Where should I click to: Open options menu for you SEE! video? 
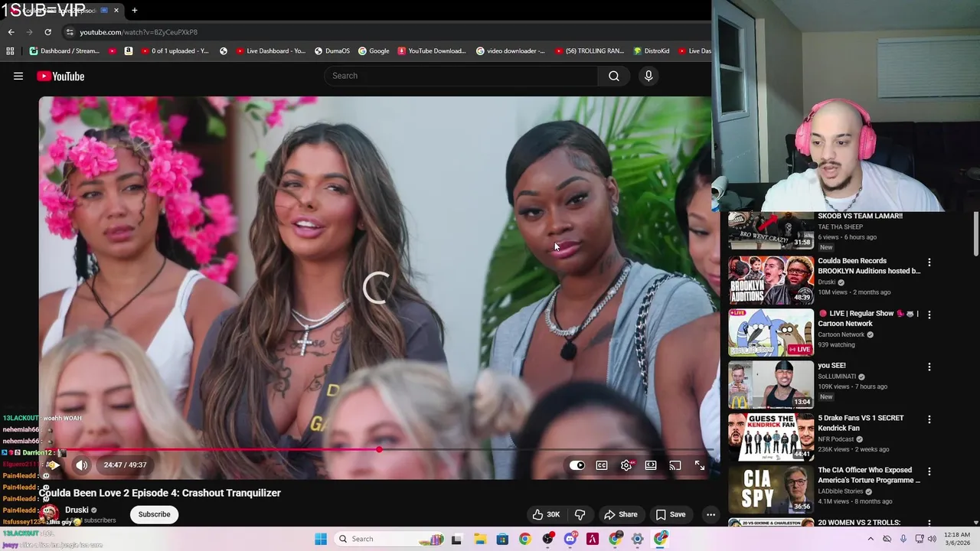pyautogui.click(x=929, y=367)
